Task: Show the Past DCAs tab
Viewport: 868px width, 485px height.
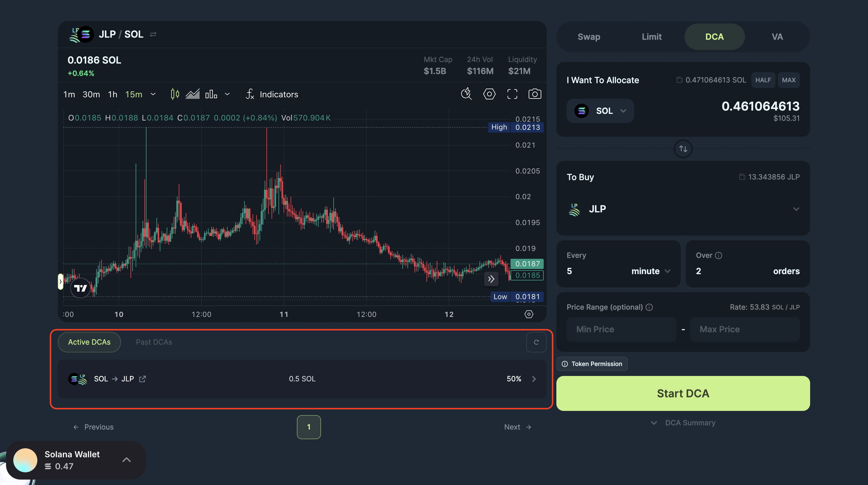Action: [x=154, y=342]
